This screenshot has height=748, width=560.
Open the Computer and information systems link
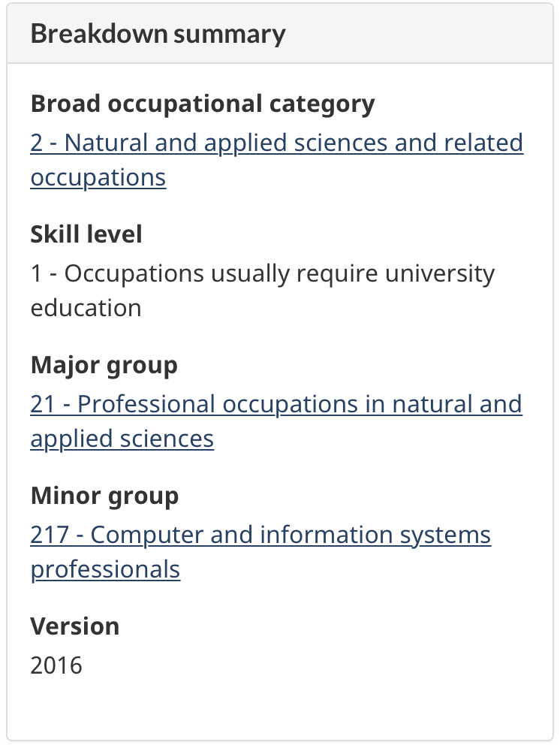(x=260, y=535)
